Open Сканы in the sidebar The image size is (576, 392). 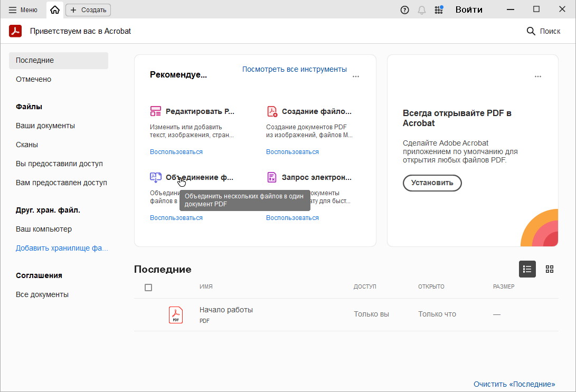pos(27,145)
